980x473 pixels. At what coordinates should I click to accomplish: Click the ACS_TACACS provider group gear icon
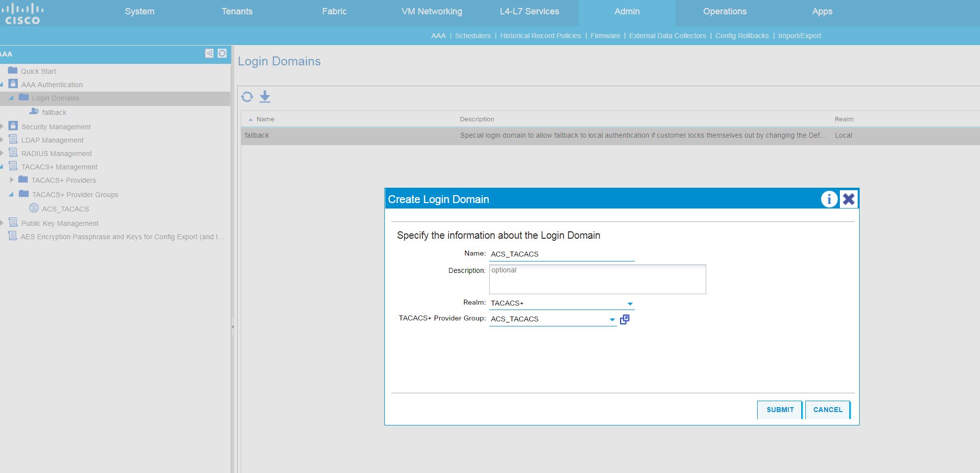click(x=33, y=209)
